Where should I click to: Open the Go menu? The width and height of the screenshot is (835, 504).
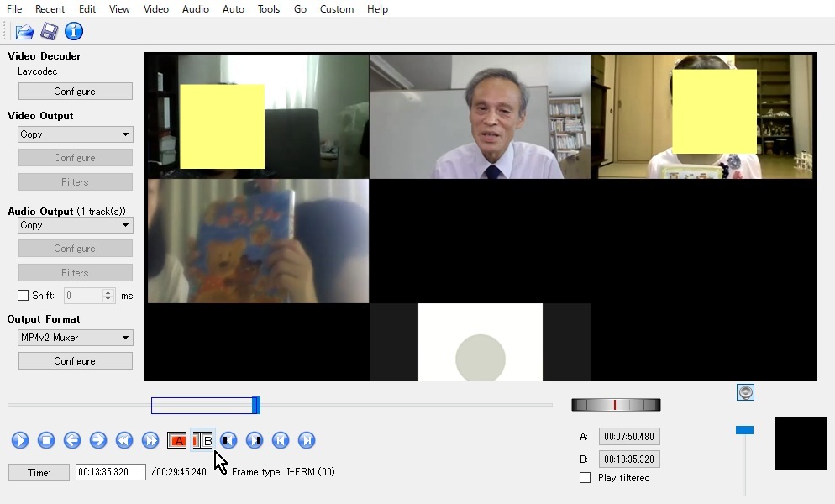[x=301, y=9]
